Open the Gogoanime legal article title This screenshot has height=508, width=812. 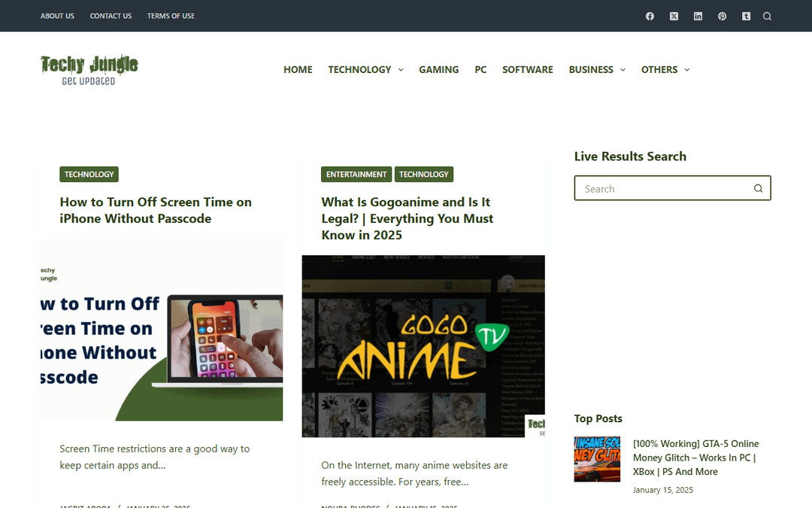pyautogui.click(x=407, y=218)
